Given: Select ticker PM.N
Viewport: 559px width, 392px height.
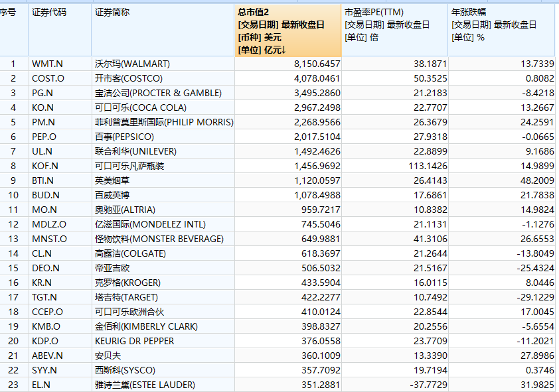Looking at the screenshot, I should 44,123.
